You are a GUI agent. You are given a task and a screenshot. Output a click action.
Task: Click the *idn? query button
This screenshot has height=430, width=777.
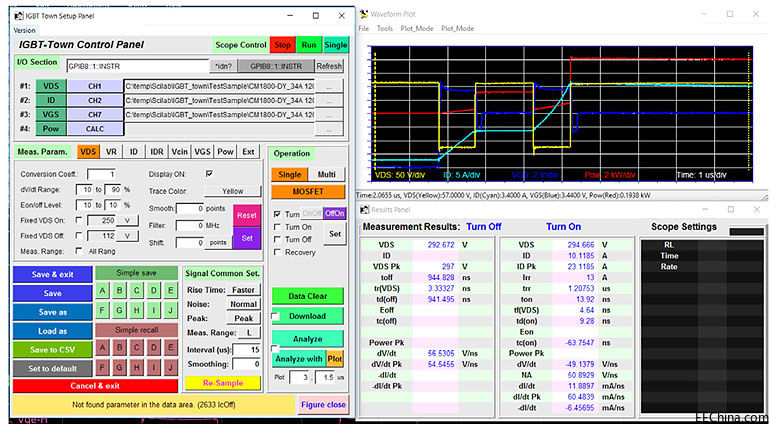pos(223,66)
